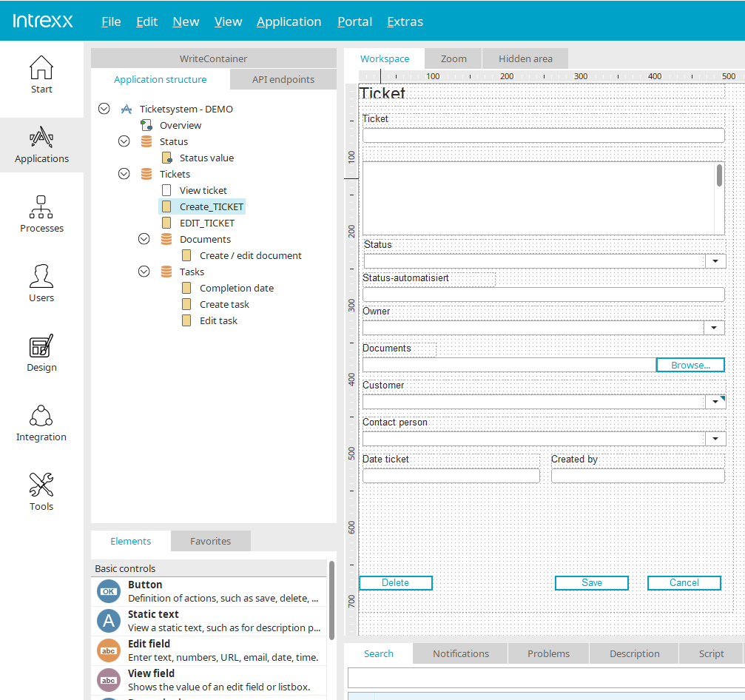The height and width of the screenshot is (700, 745).
Task: Open the Integration module
Action: 41,423
